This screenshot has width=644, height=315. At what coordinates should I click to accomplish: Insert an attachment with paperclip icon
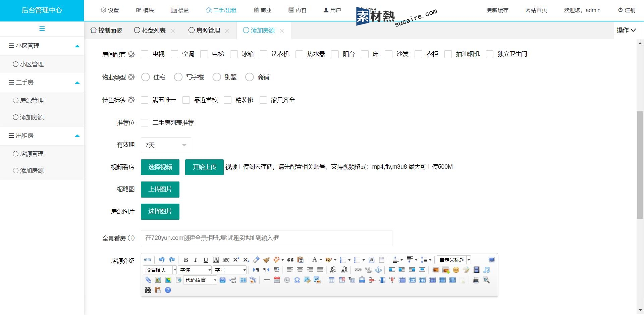pyautogui.click(x=148, y=280)
